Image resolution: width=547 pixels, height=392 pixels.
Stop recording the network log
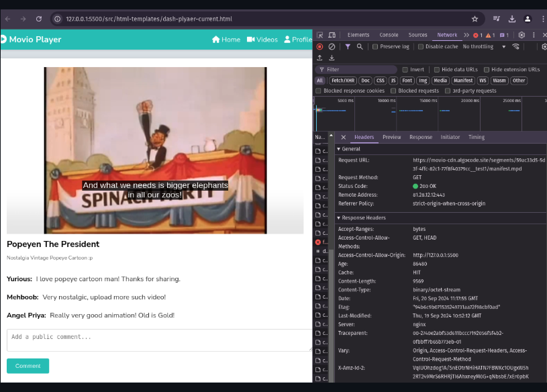pyautogui.click(x=320, y=47)
